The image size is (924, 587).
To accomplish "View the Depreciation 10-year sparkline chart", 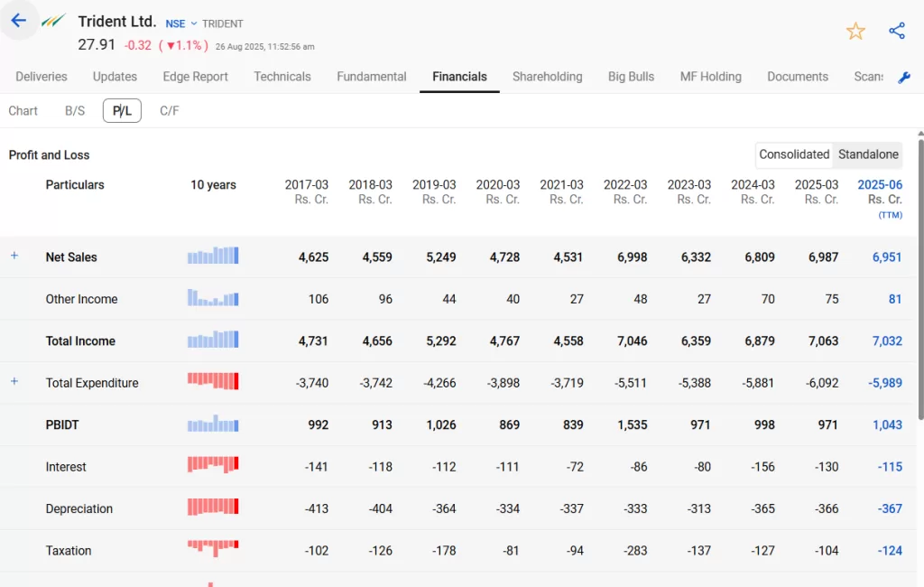I will tap(213, 507).
